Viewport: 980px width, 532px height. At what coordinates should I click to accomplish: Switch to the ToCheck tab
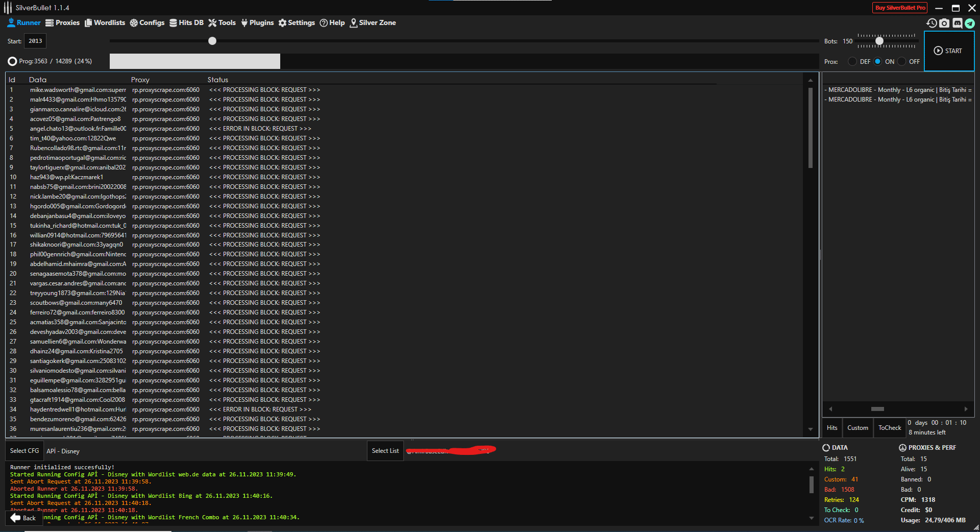[889, 428]
